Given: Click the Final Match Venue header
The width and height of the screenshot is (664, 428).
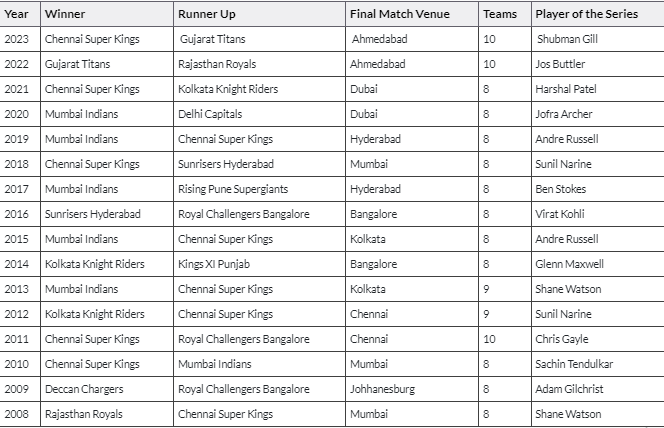Looking at the screenshot, I should (400, 15).
